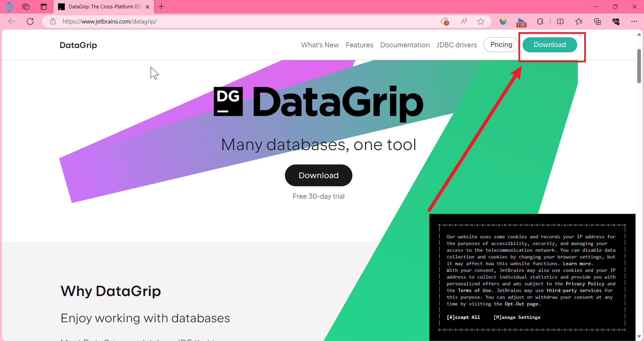Click the DG logo square

[x=228, y=102]
